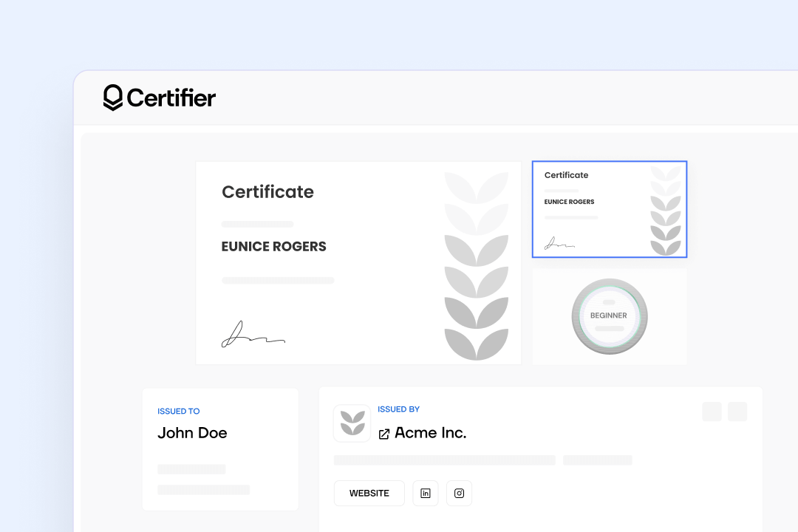Click the ISSUED BY label

398,409
